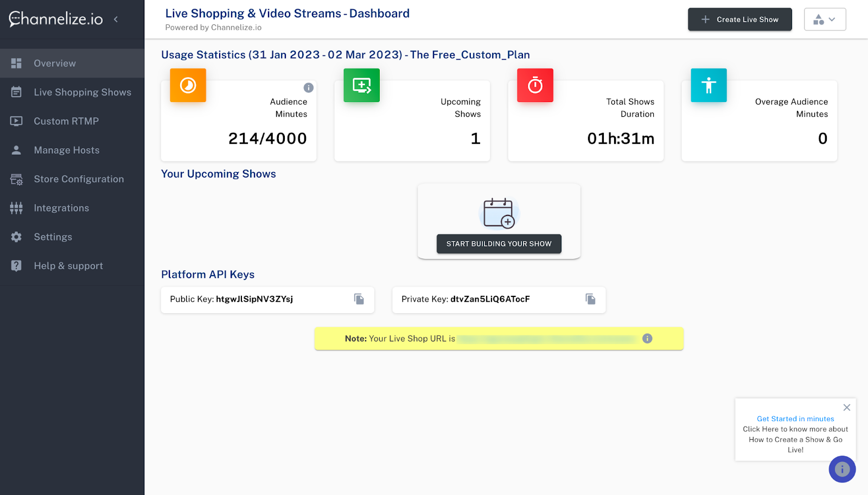
Task: Click the Overage Audience Minutes value 0
Action: pyautogui.click(x=823, y=139)
